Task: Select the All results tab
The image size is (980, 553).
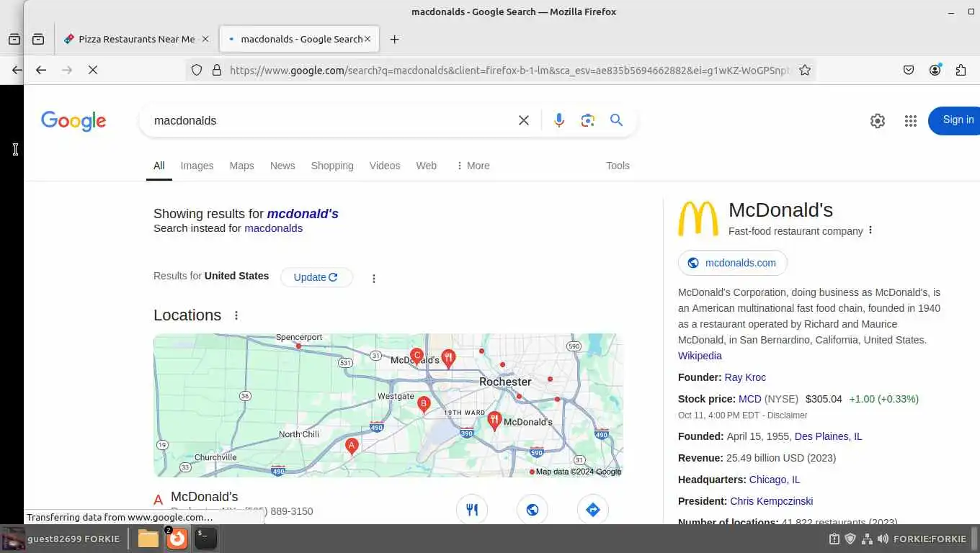Action: click(x=159, y=166)
